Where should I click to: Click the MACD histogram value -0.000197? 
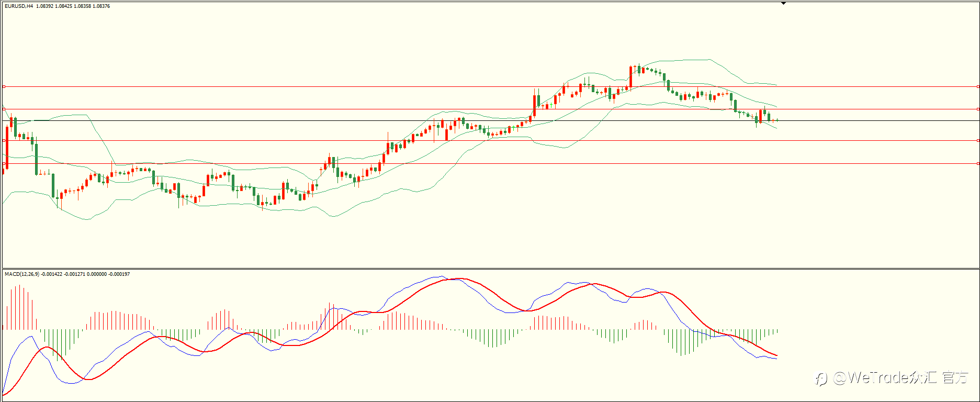pyautogui.click(x=119, y=274)
